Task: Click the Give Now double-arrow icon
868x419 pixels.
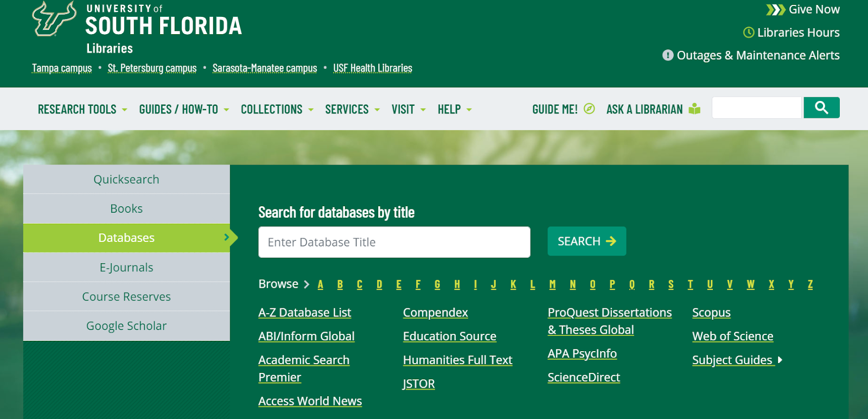Action: pyautogui.click(x=775, y=10)
